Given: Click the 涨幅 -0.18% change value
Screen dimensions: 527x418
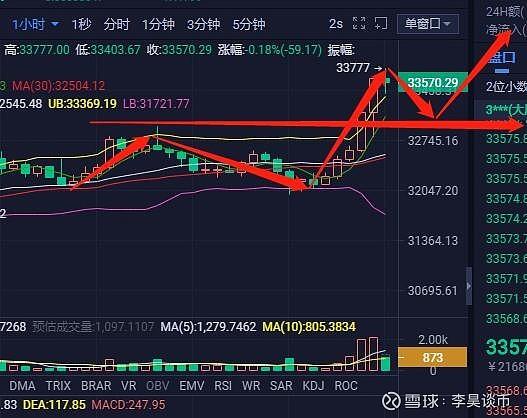Looking at the screenshot, I should (270, 50).
